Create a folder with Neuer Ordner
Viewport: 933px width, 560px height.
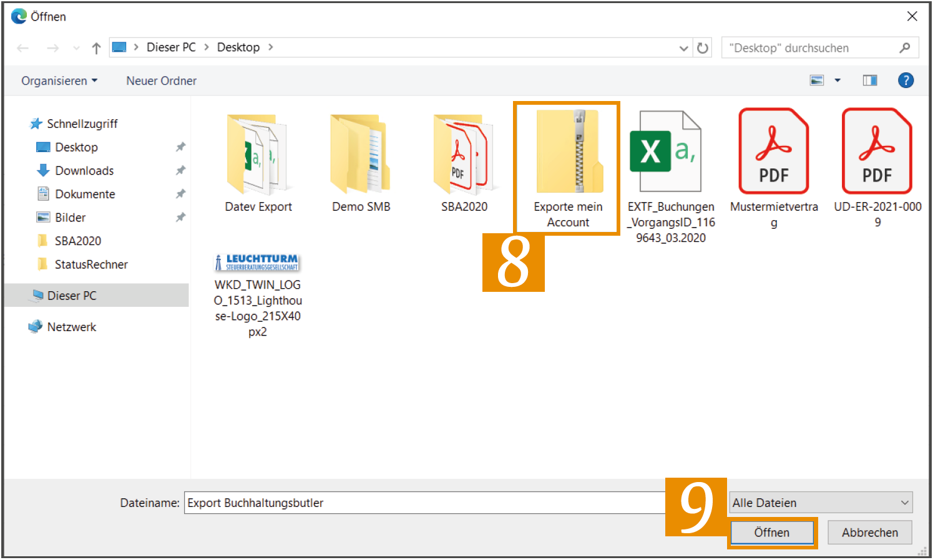pos(161,80)
